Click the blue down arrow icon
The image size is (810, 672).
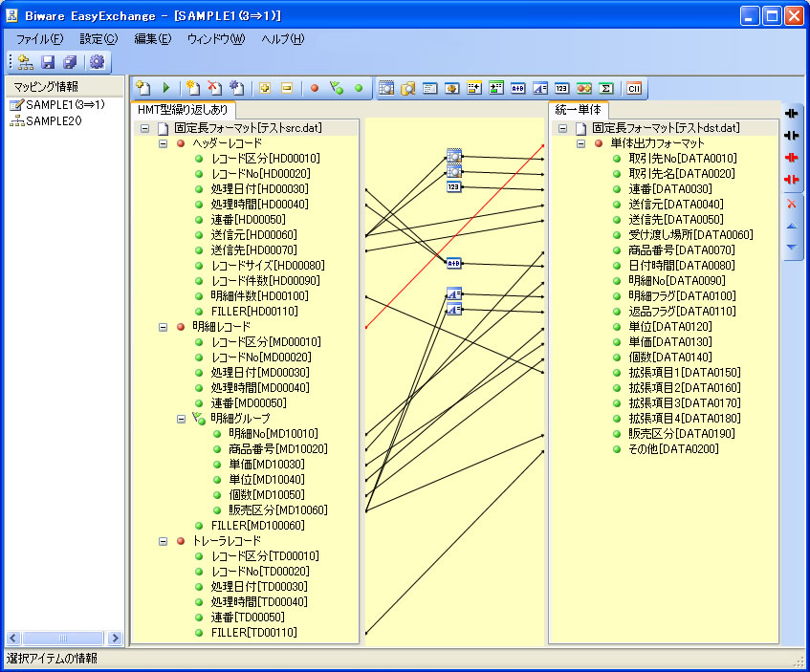(791, 248)
